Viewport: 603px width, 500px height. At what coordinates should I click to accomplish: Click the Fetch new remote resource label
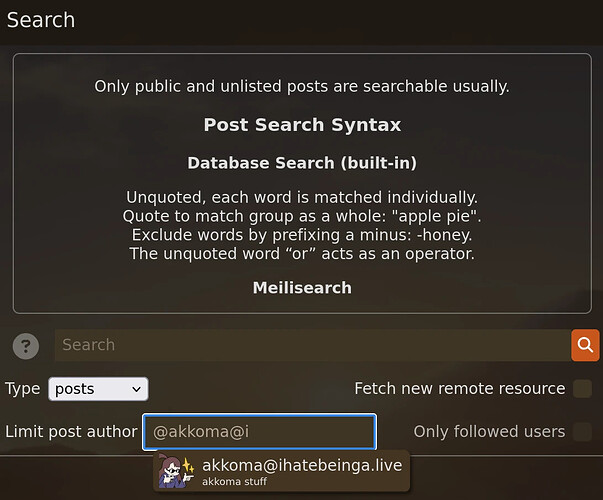pos(460,388)
